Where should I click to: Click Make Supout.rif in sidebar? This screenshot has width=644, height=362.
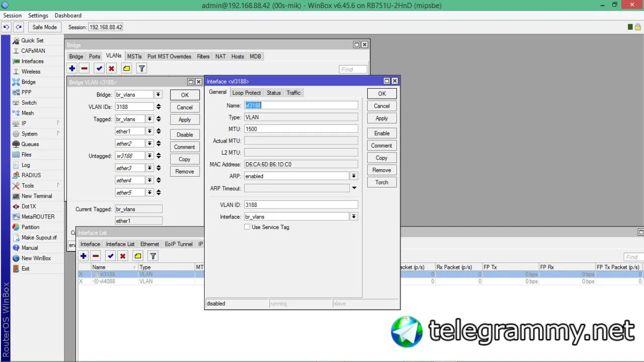[39, 238]
